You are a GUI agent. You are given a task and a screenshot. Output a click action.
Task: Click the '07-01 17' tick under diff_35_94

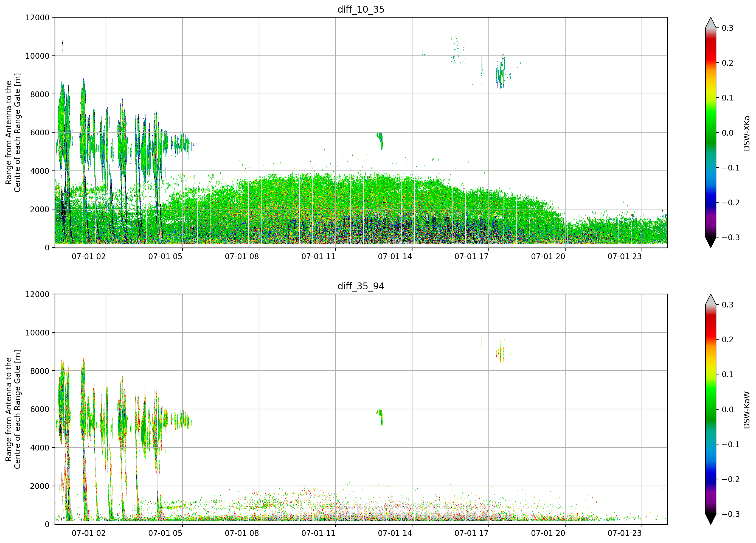coord(471,533)
